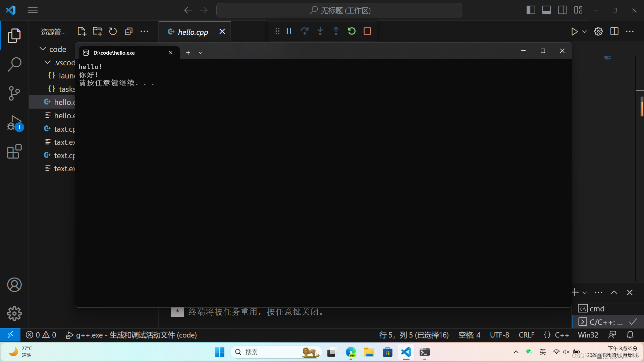Restart the debugging session
The width and height of the screenshot is (644, 362).
tap(352, 31)
